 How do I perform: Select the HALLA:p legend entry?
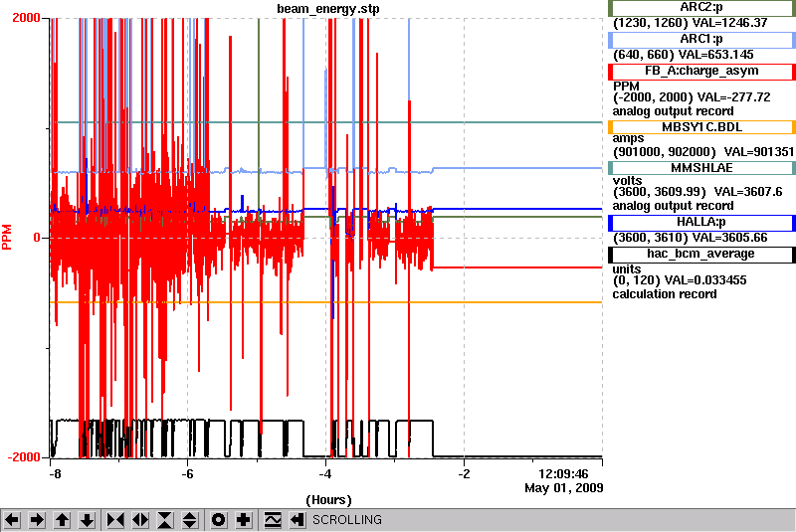[701, 223]
